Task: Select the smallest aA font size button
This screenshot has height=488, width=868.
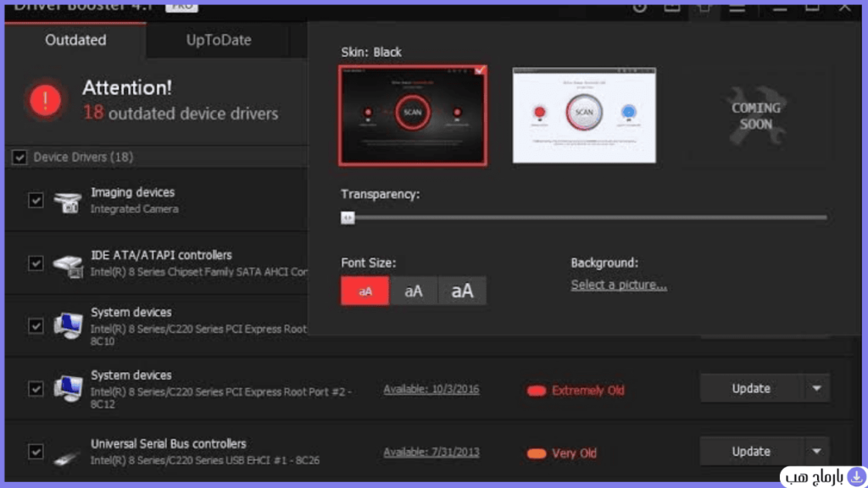Action: [364, 291]
